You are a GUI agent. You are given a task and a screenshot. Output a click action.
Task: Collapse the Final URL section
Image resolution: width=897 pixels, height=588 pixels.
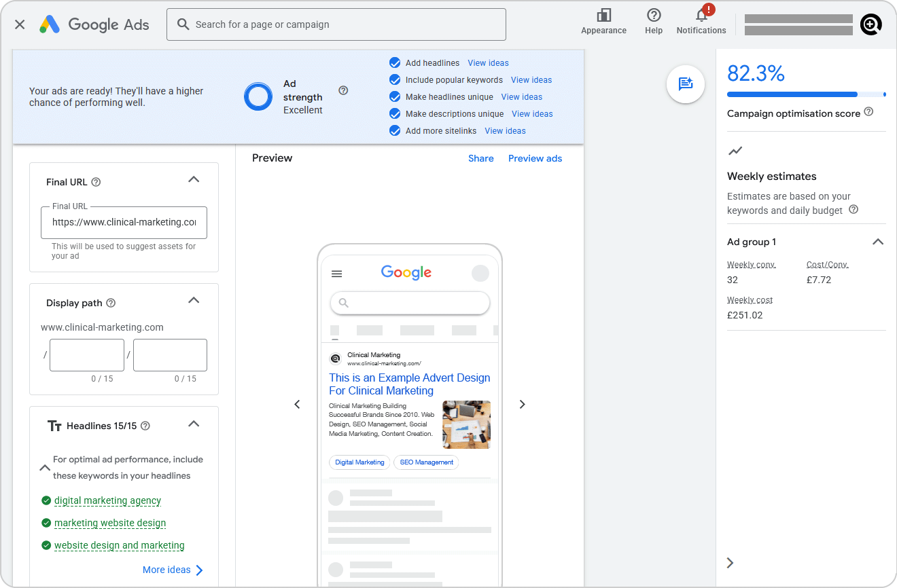(x=194, y=179)
